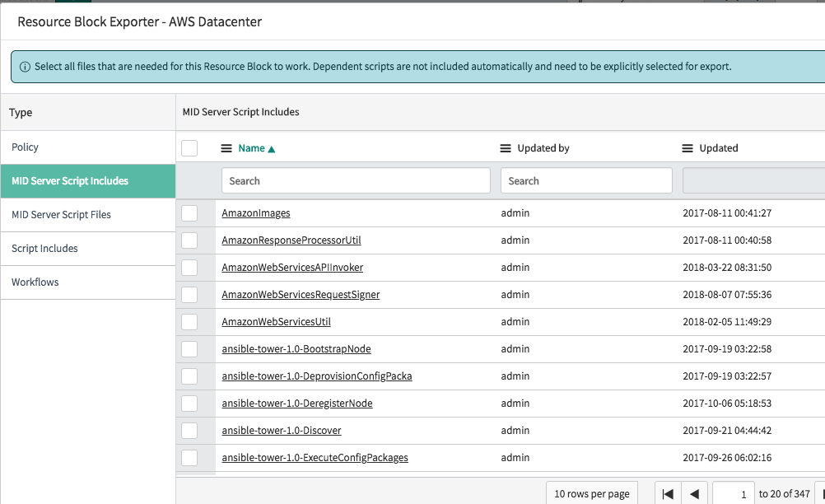
Task: Click the Resource Block Exporter title
Action: point(139,22)
